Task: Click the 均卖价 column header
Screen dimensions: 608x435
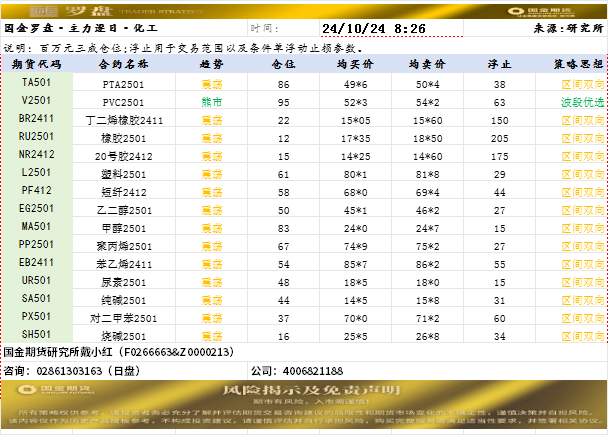Action: click(x=427, y=64)
